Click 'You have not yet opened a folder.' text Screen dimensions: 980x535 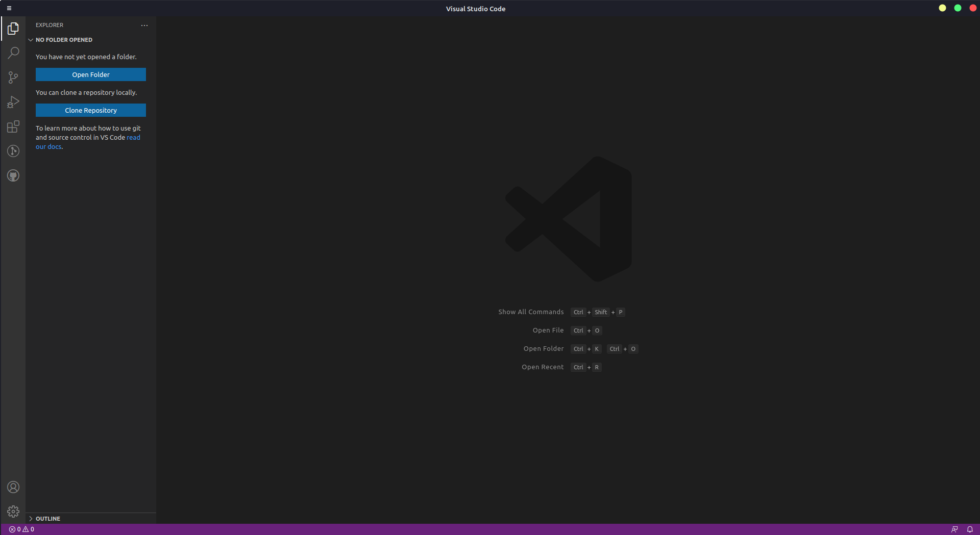point(86,57)
